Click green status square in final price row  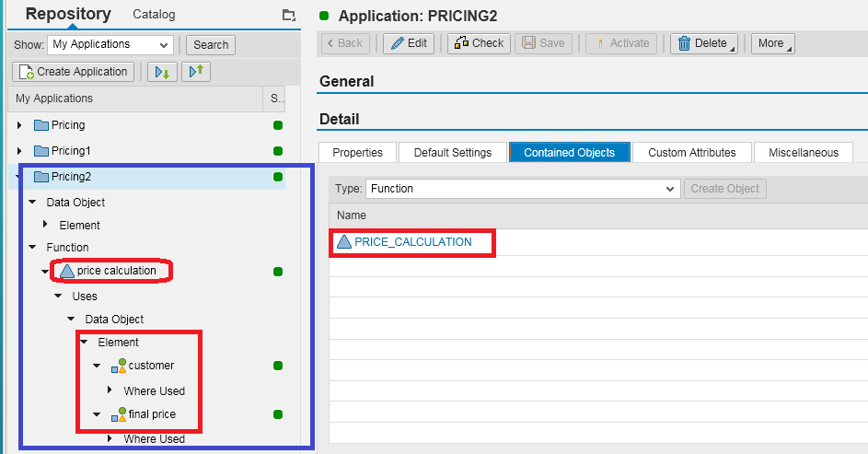click(x=278, y=414)
